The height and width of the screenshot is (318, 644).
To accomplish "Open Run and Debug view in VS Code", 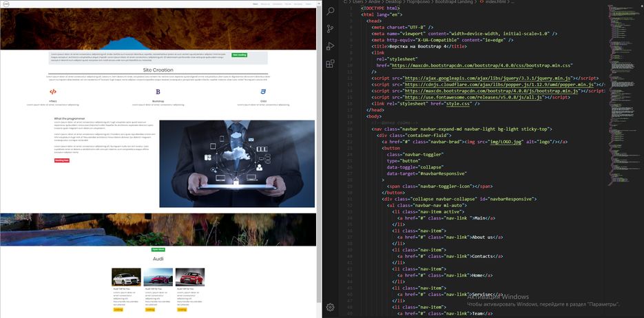I will [x=330, y=46].
